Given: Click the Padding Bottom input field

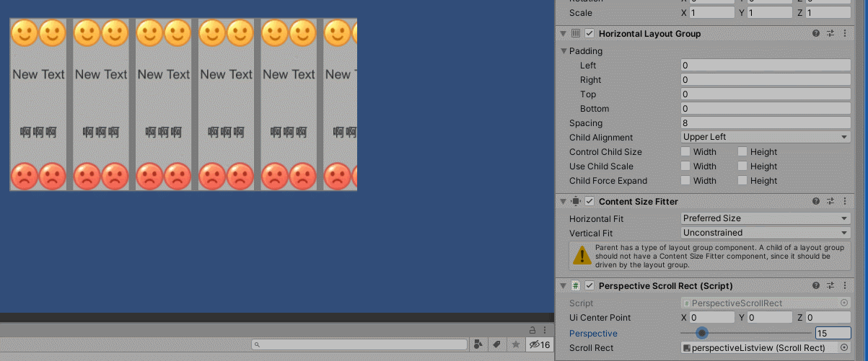Looking at the screenshot, I should pos(766,109).
